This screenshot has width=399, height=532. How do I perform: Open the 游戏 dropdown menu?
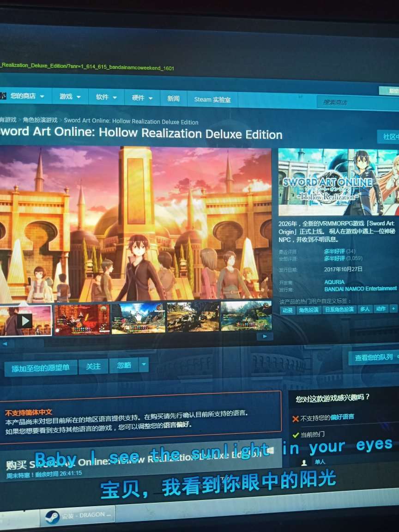click(70, 97)
